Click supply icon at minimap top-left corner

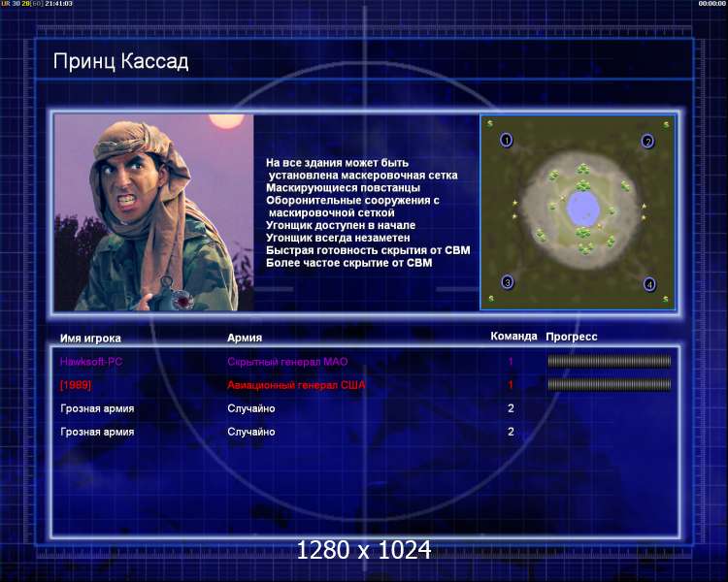coord(490,123)
